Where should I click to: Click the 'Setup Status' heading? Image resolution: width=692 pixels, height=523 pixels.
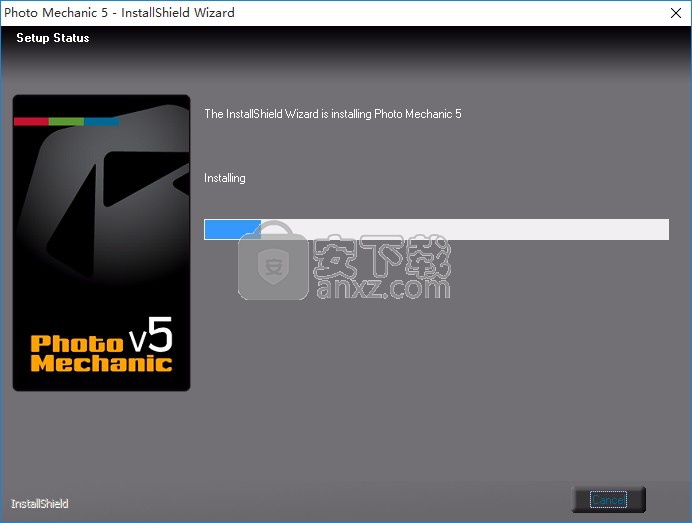53,38
